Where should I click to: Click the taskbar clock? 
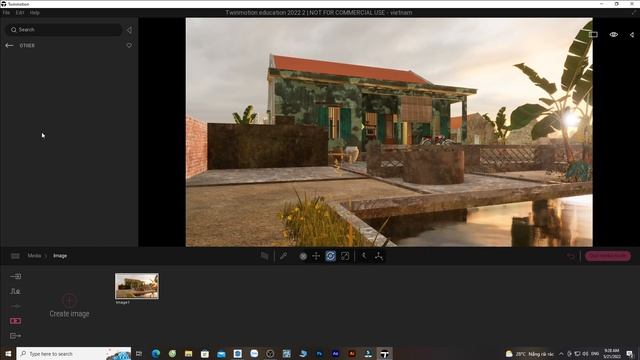click(612, 353)
